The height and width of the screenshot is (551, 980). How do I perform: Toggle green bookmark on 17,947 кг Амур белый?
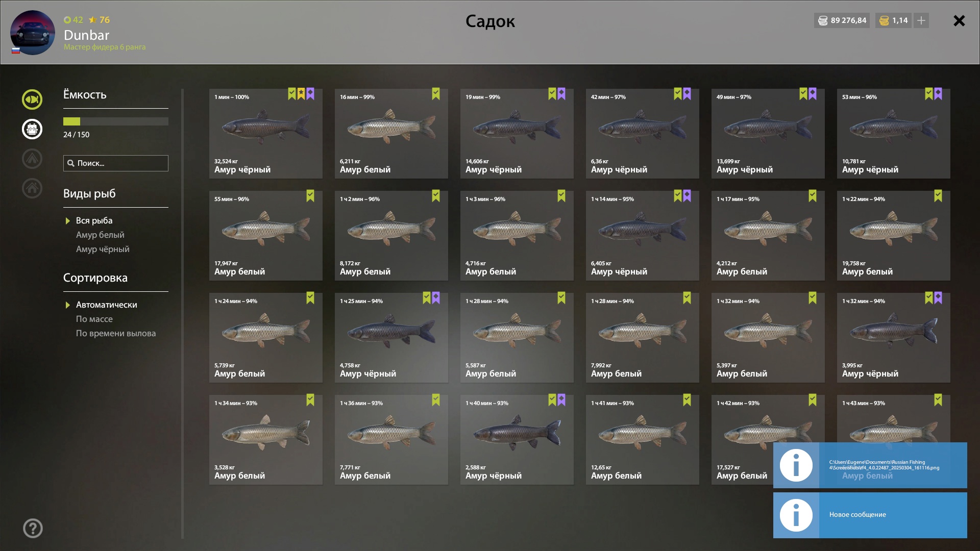310,195
